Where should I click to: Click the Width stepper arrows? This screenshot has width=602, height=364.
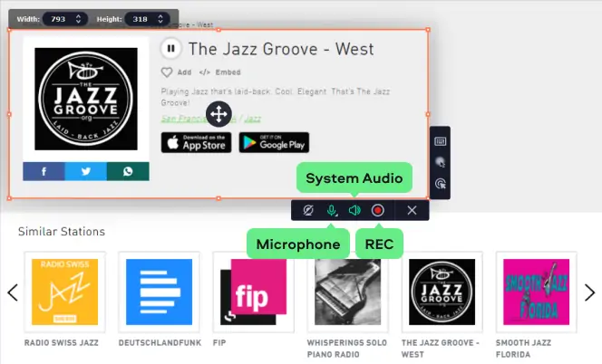point(78,19)
